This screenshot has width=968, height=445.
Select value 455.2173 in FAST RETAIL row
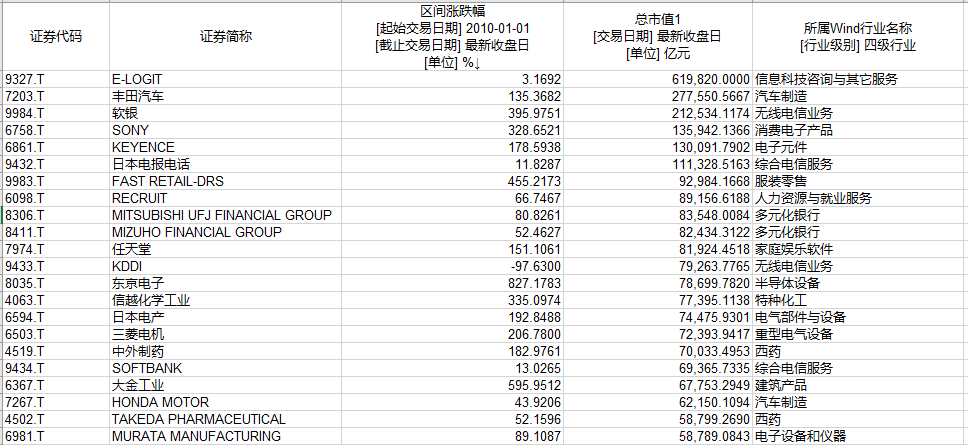click(453, 181)
